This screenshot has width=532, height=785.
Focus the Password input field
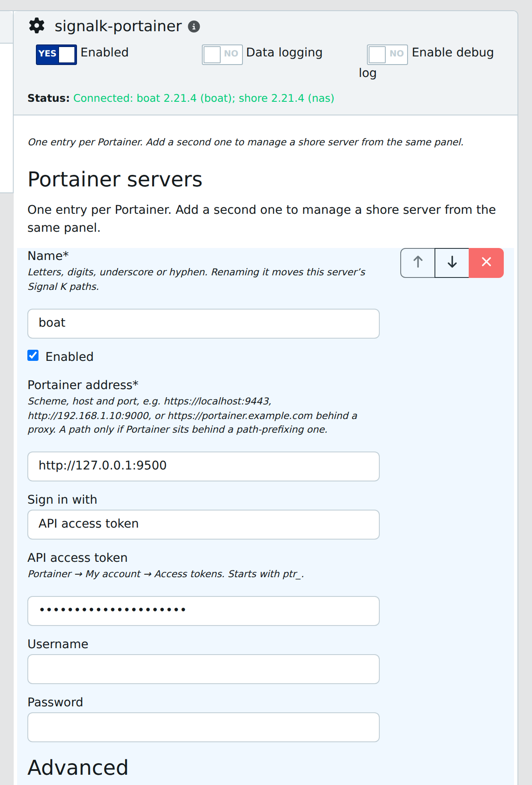coord(204,727)
